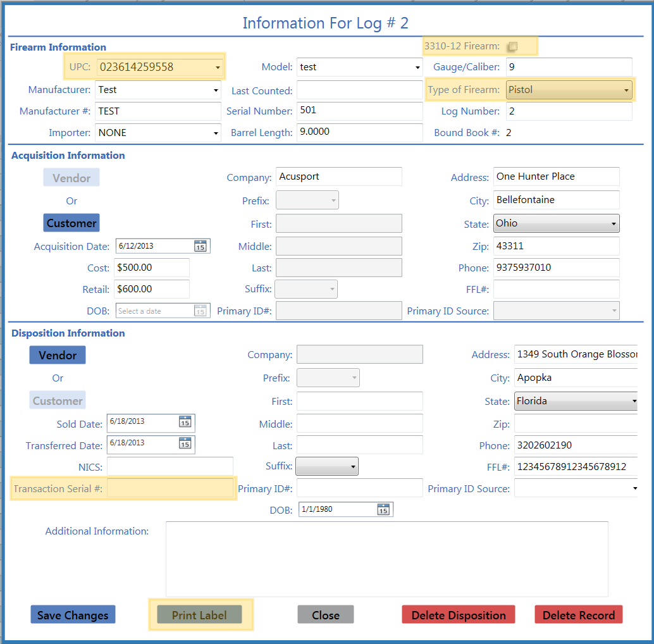654x644 pixels.
Task: Close the log information dialog
Action: tap(326, 615)
